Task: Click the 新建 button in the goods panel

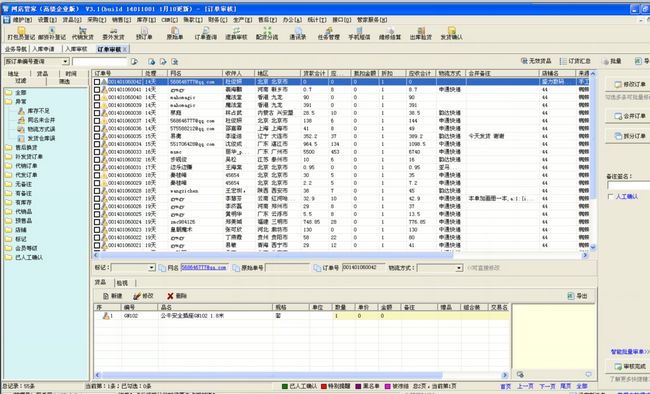Action: pos(113,296)
